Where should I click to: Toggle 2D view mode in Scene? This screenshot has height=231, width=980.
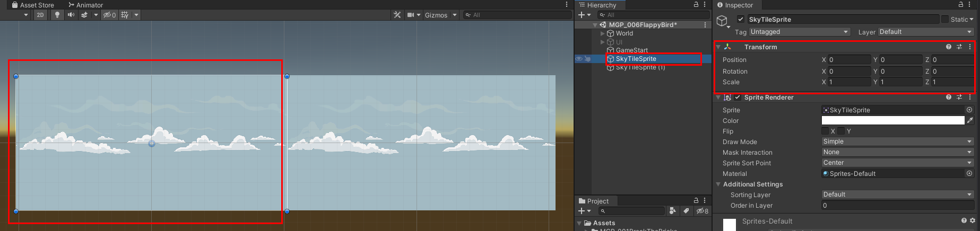pos(40,15)
